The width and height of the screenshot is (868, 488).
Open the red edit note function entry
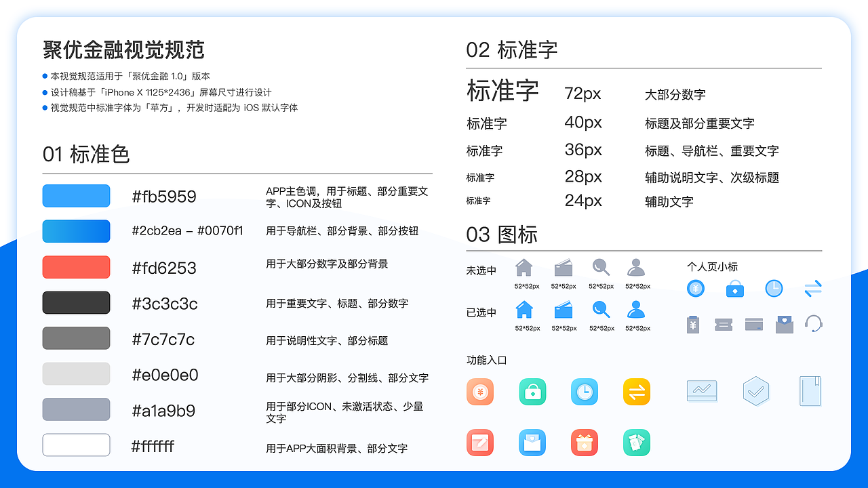[x=480, y=443]
